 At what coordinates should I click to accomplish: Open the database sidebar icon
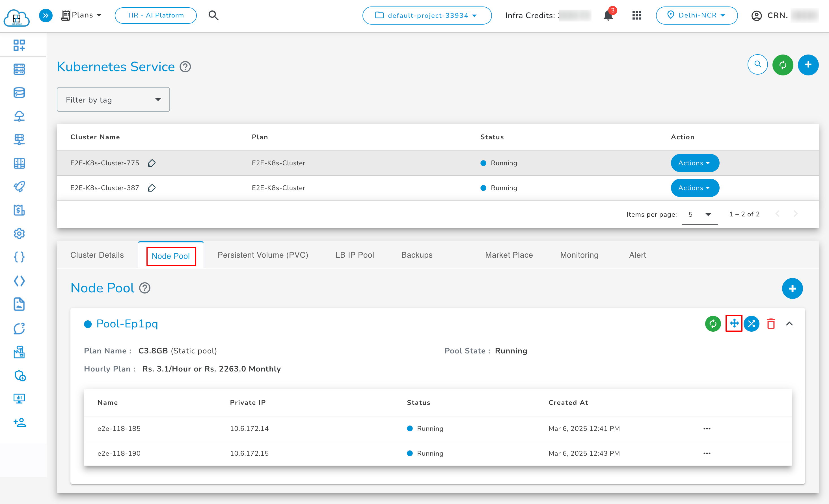point(19,92)
